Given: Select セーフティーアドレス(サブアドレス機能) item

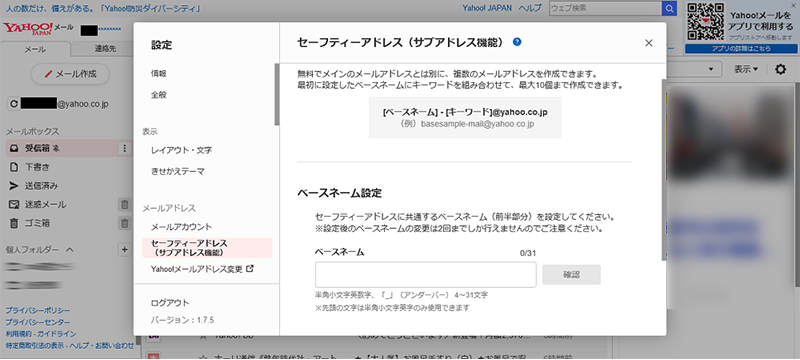Looking at the screenshot, I should pos(207,248).
